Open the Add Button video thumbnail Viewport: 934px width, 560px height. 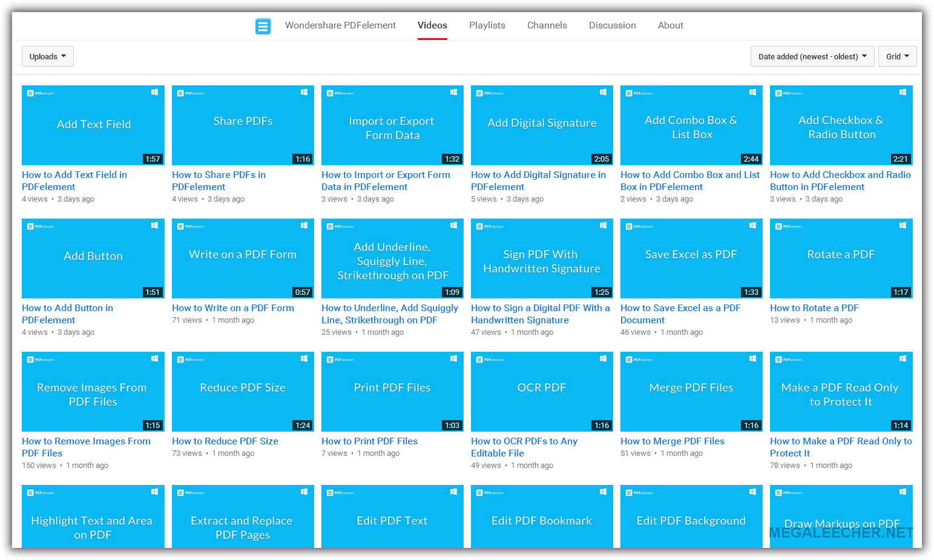click(93, 259)
